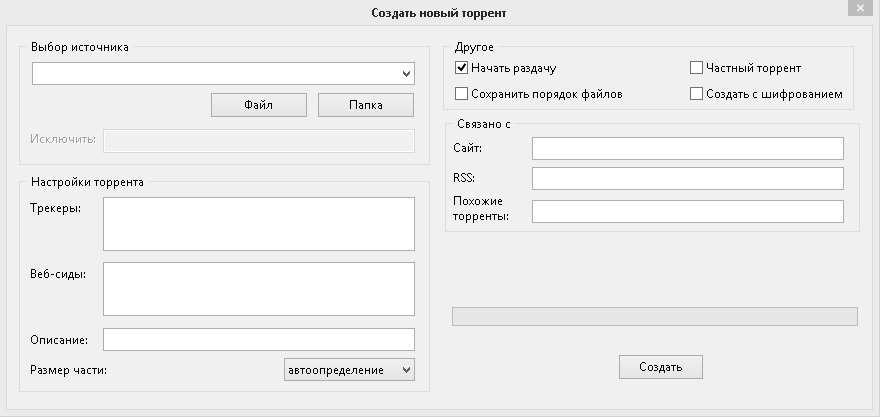Click the Создать новый торрент title bar
Screen dimensions: 880x417
(439, 12)
